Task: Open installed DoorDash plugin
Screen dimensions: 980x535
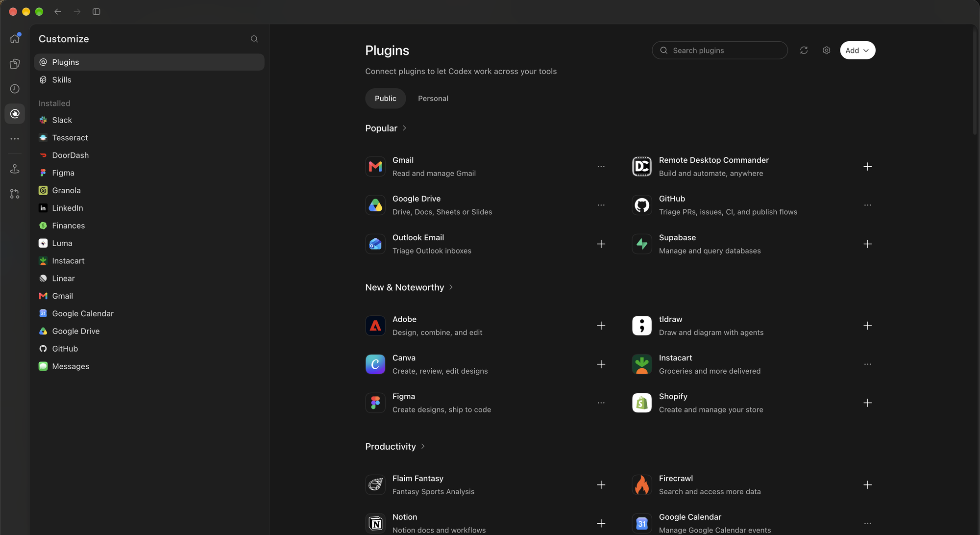Action: tap(149, 155)
